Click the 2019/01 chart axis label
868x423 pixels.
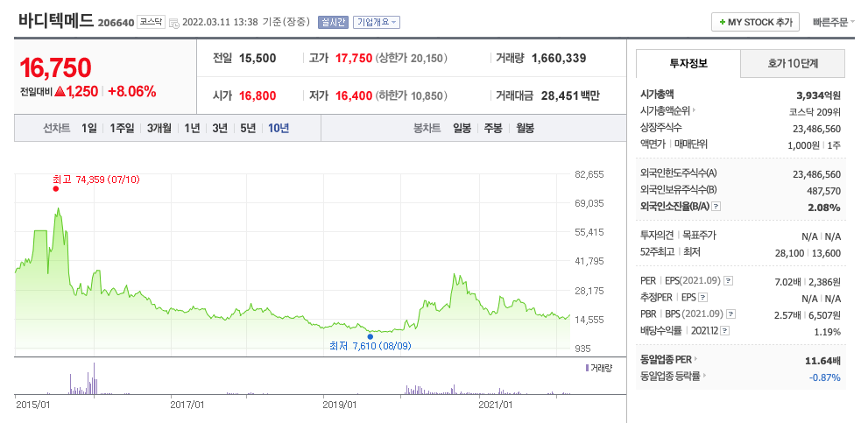point(339,405)
